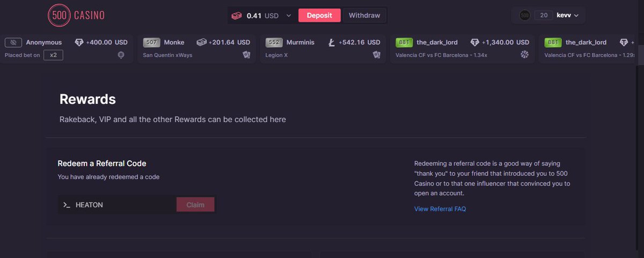Click the Litecoin icon beside +542.16 USD

(x=331, y=42)
